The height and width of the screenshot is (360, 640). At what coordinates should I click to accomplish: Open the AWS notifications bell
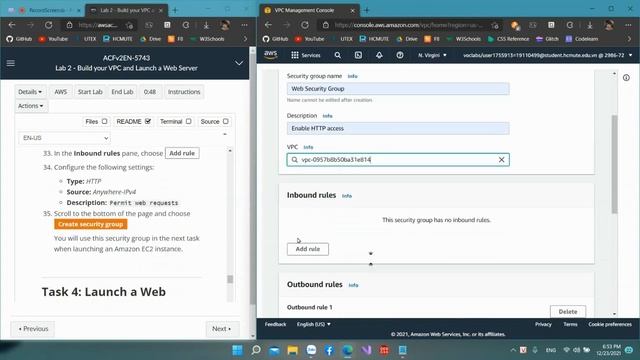tap(379, 55)
